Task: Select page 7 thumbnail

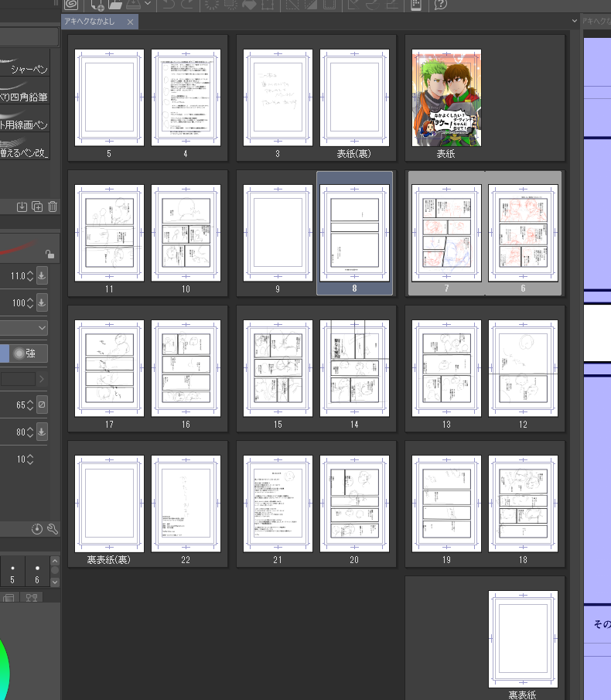Action: coord(446,233)
